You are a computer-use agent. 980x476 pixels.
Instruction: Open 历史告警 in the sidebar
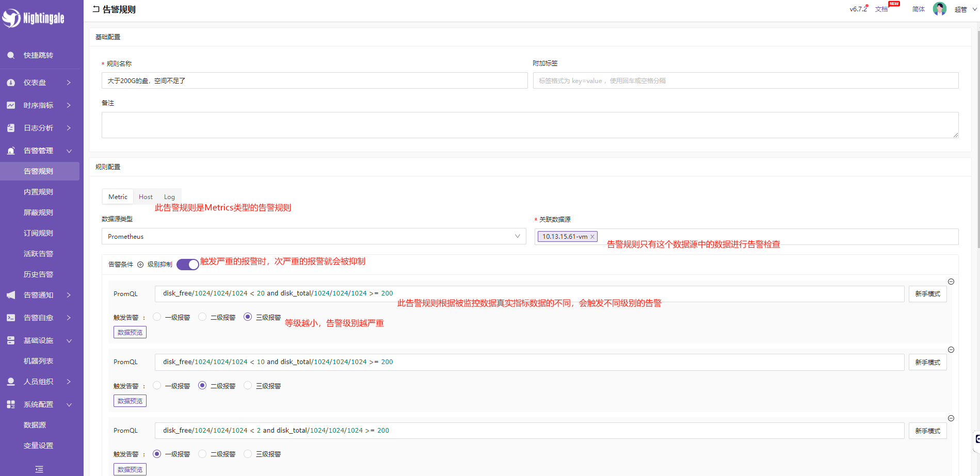(x=40, y=274)
